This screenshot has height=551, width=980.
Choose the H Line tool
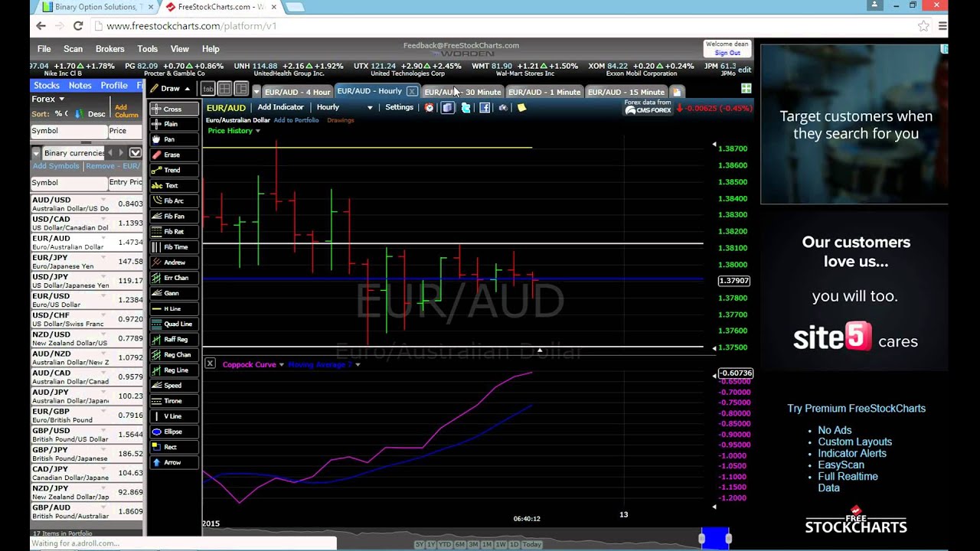174,308
